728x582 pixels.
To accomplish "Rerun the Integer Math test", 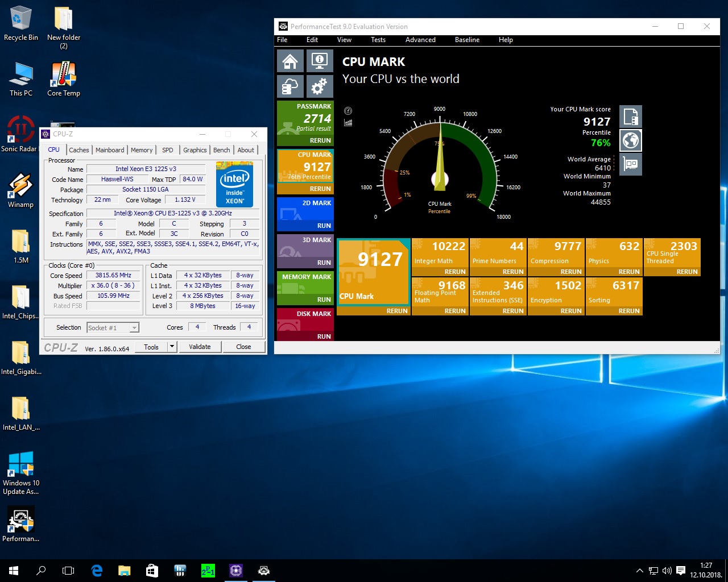I will [x=455, y=272].
